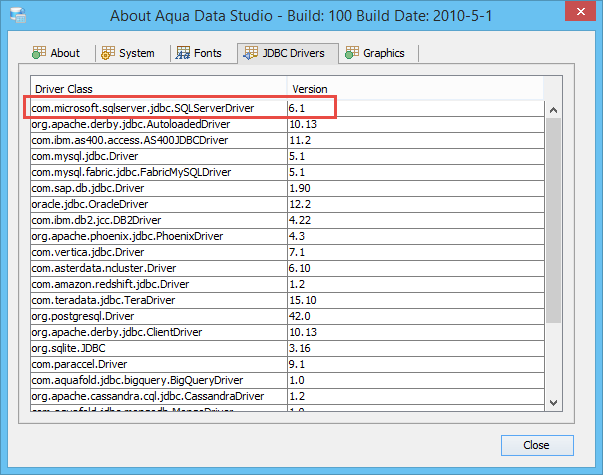The image size is (603, 475).
Task: Close the dialog with the red X
Action: tap(581, 12)
